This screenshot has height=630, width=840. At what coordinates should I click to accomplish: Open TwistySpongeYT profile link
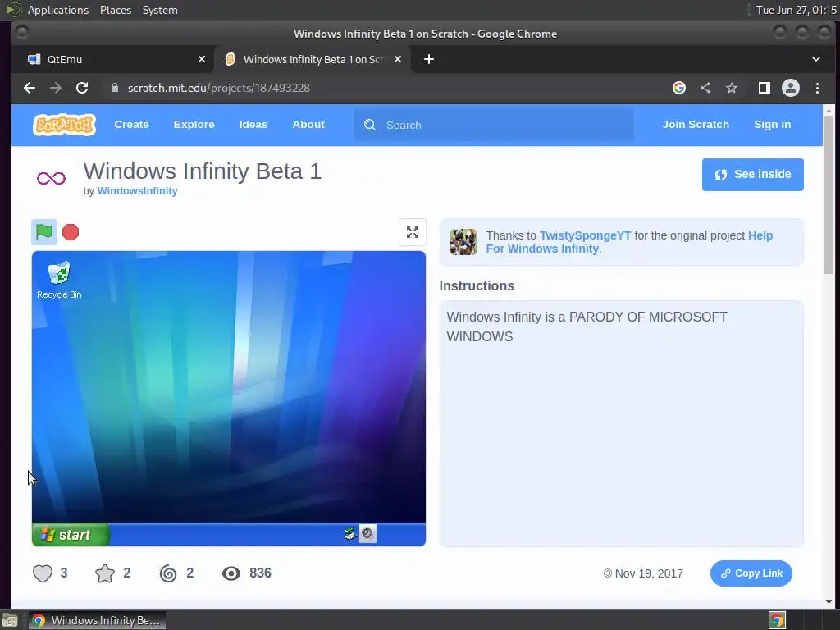(585, 235)
